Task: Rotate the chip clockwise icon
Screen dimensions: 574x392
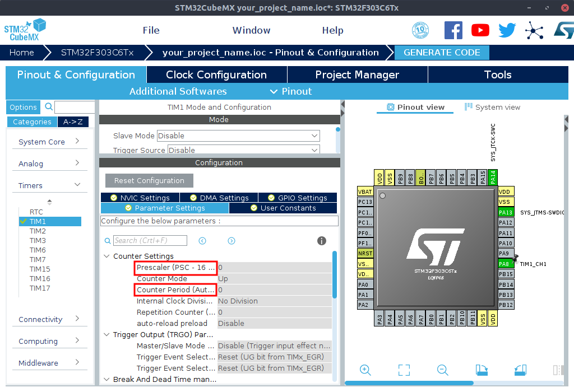Action: (482, 370)
